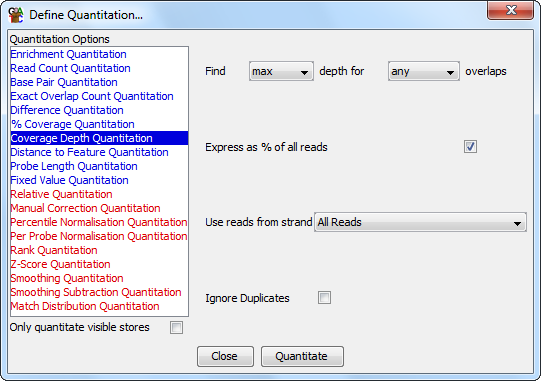Select Smoothing Quantitation entry
This screenshot has height=381, width=541.
(99, 278)
